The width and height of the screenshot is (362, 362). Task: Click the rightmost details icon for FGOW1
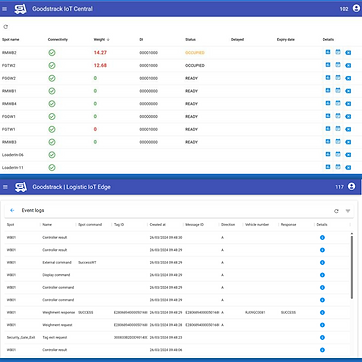(x=348, y=117)
